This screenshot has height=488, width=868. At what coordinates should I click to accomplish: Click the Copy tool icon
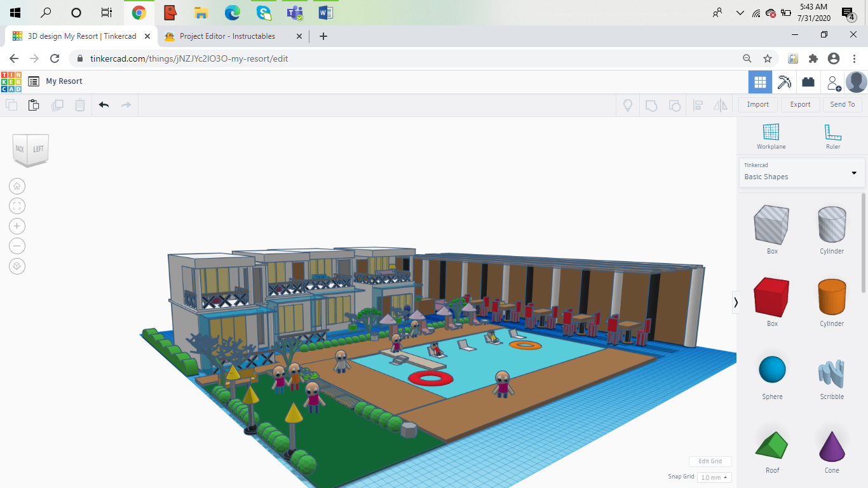pos(11,105)
